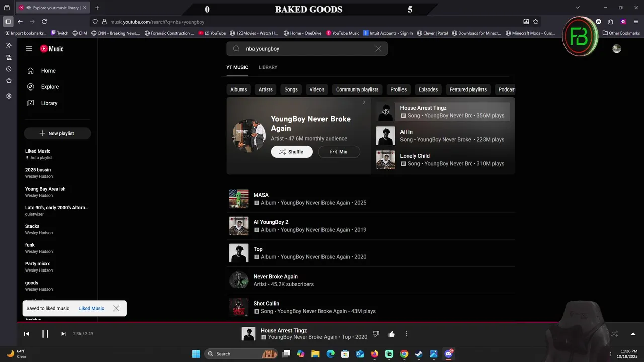Switch to the YT MUSIC tab
The height and width of the screenshot is (362, 644).
click(237, 67)
